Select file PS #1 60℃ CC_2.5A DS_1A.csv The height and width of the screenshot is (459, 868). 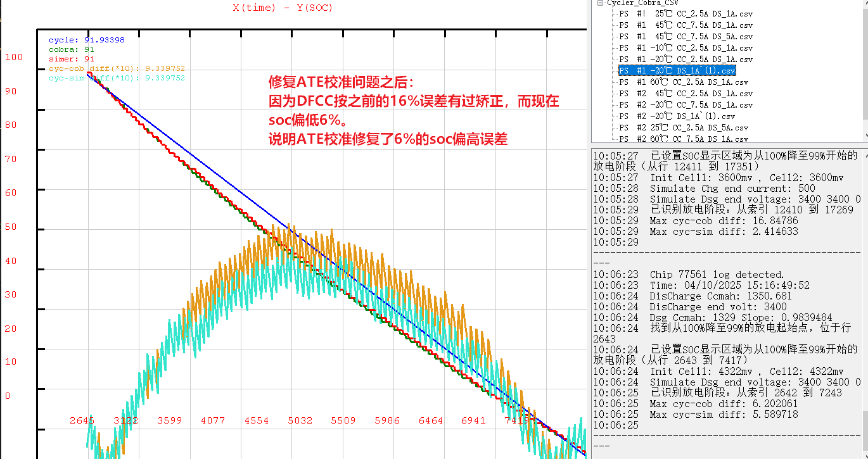coord(683,82)
